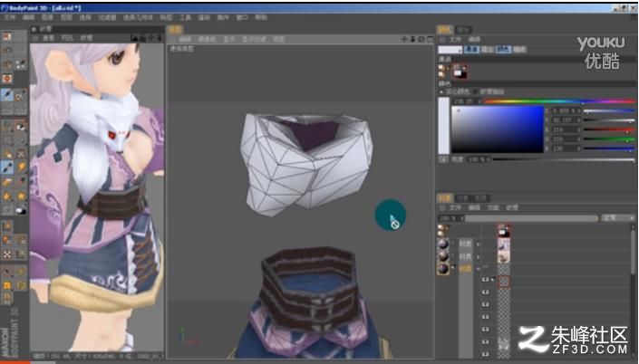Open the 文件 menu of the color panel

pos(455,40)
